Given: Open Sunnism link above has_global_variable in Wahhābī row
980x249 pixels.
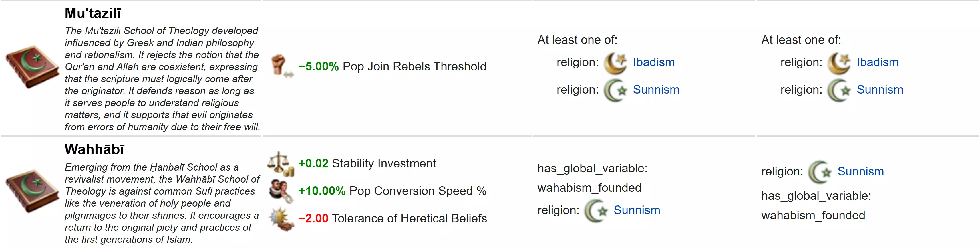Looking at the screenshot, I should [x=860, y=171].
